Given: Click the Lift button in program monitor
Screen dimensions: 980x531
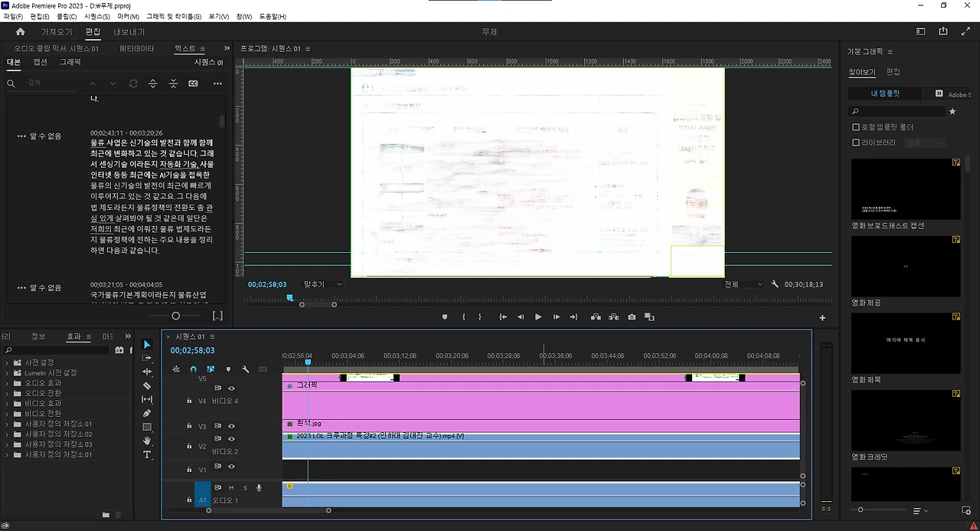Looking at the screenshot, I should [596, 317].
